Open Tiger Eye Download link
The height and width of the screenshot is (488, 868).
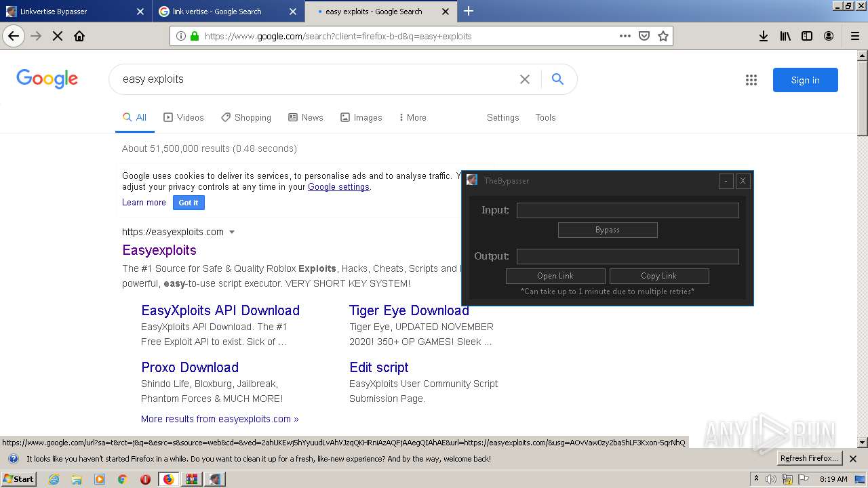point(409,310)
